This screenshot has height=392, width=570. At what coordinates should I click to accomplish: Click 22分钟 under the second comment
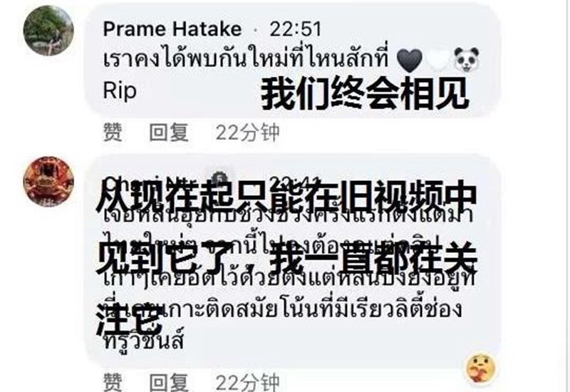[x=247, y=382]
